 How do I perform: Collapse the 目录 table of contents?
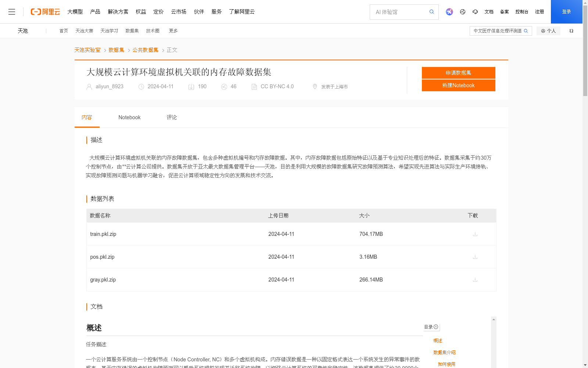coord(431,327)
